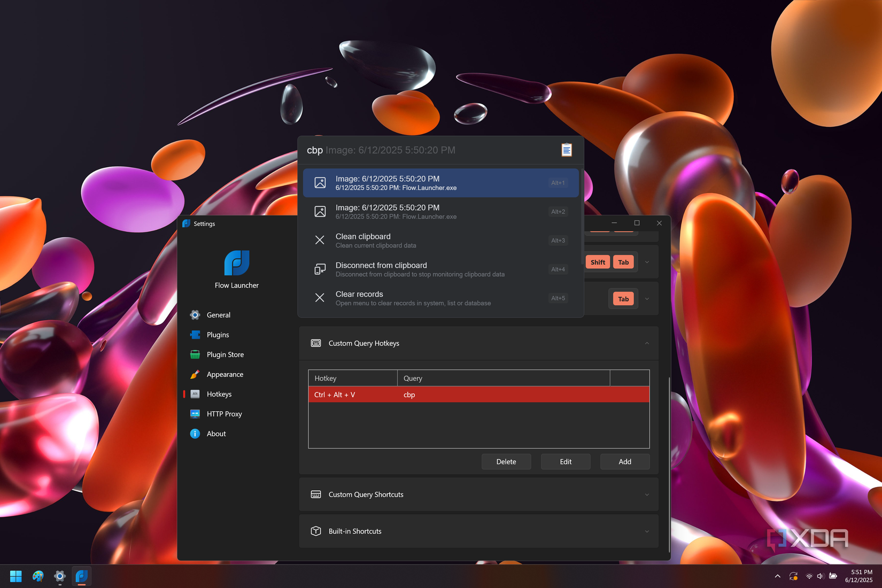Select the General gear icon in settings sidebar
This screenshot has height=588, width=882.
point(195,315)
